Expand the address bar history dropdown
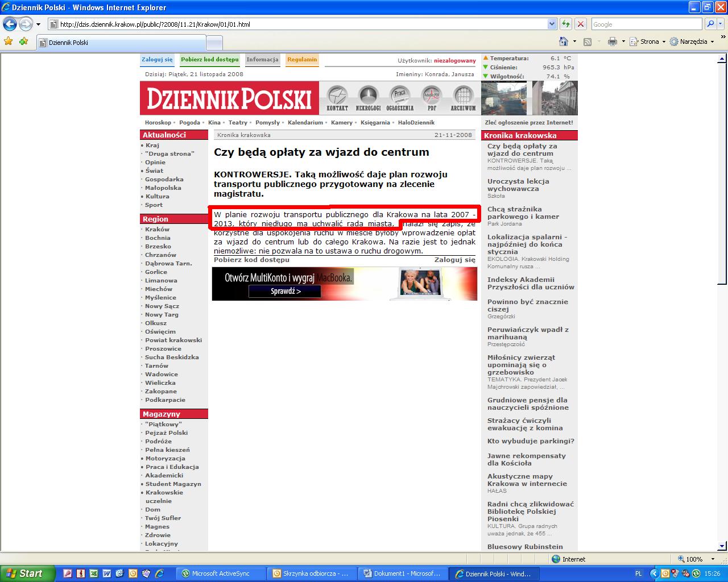This screenshot has width=728, height=582. [x=552, y=24]
